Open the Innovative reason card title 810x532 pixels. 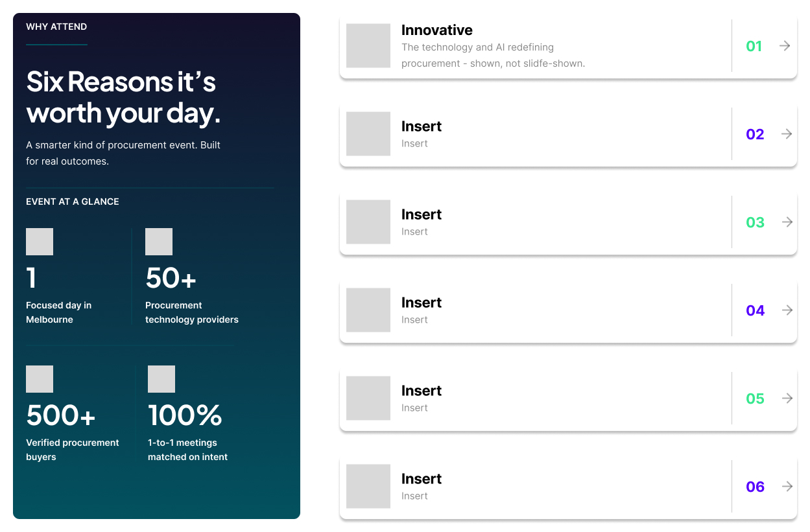437,30
